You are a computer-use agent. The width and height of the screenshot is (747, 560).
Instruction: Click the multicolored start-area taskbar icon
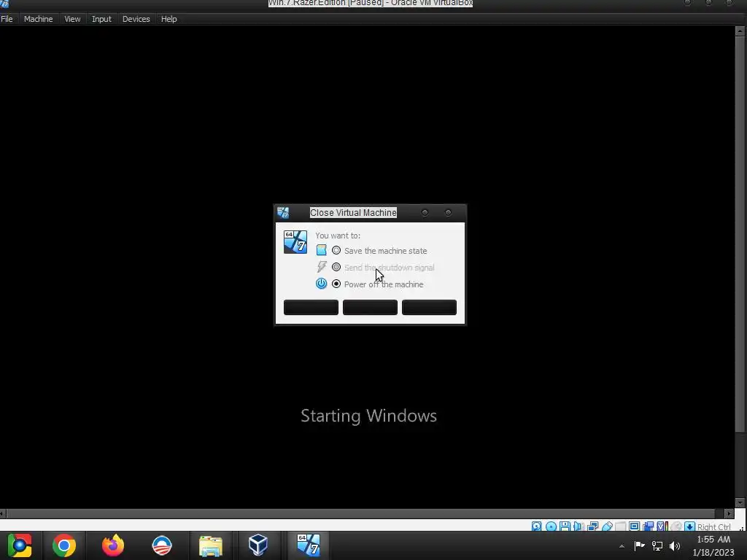tap(19, 545)
